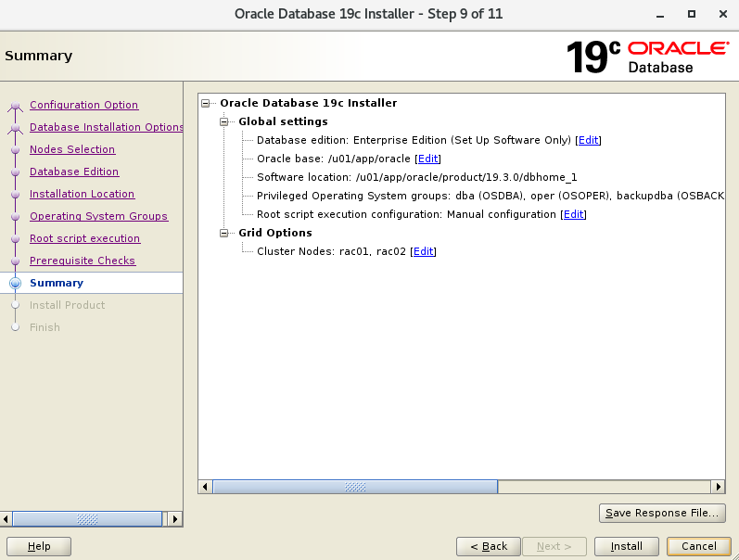Open Help for the installer

coord(39,546)
